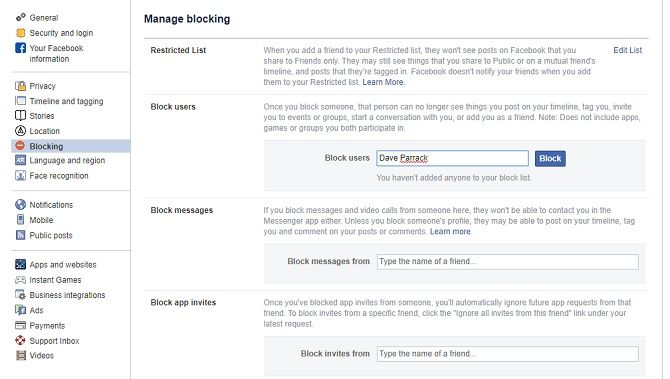Viewport: 670px width, 379px height.
Task: Open Face recognition settings
Action: point(59,176)
